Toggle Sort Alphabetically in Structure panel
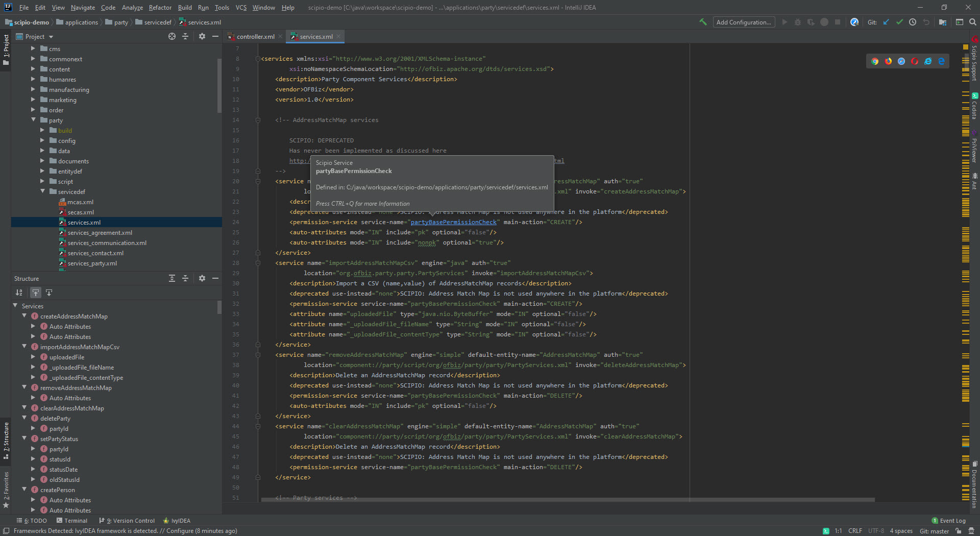Image resolution: width=980 pixels, height=536 pixels. point(19,293)
